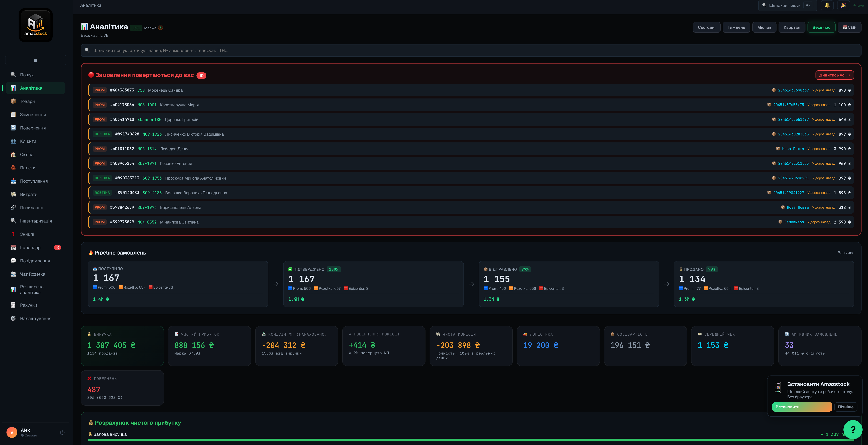Select the Сьогодні period filter
Viewport: 868px width, 445px height.
(706, 27)
